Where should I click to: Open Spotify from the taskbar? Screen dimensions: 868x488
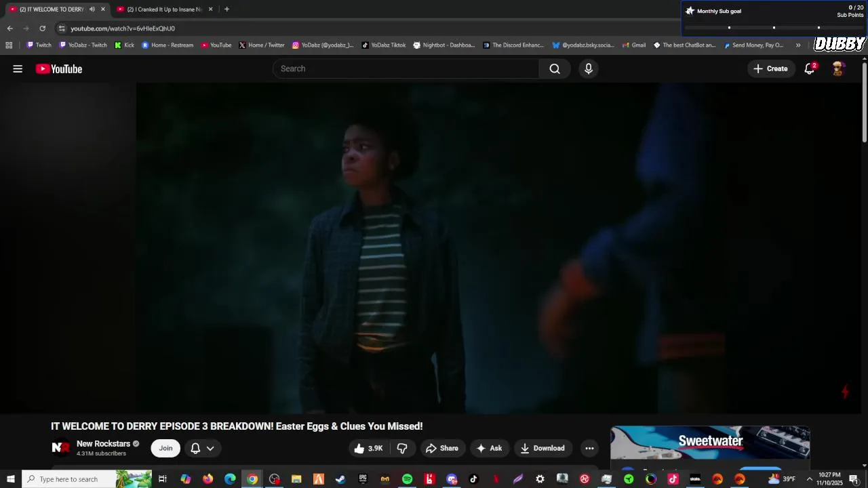[407, 479]
